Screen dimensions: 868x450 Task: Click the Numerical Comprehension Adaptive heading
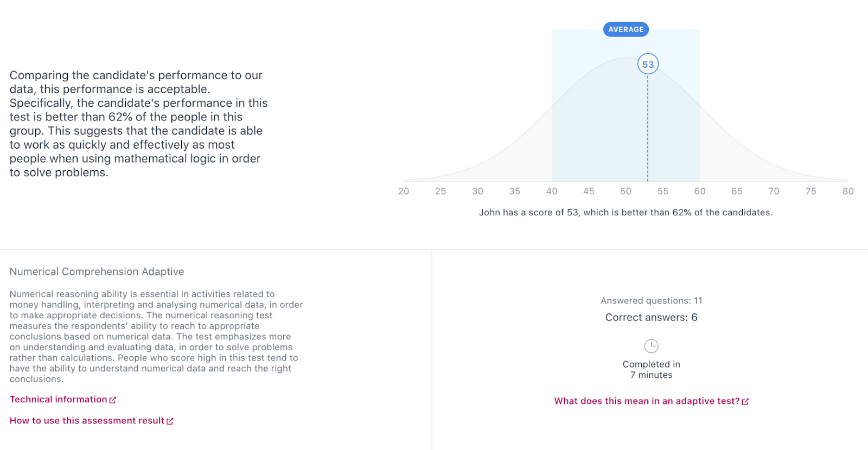coord(97,272)
